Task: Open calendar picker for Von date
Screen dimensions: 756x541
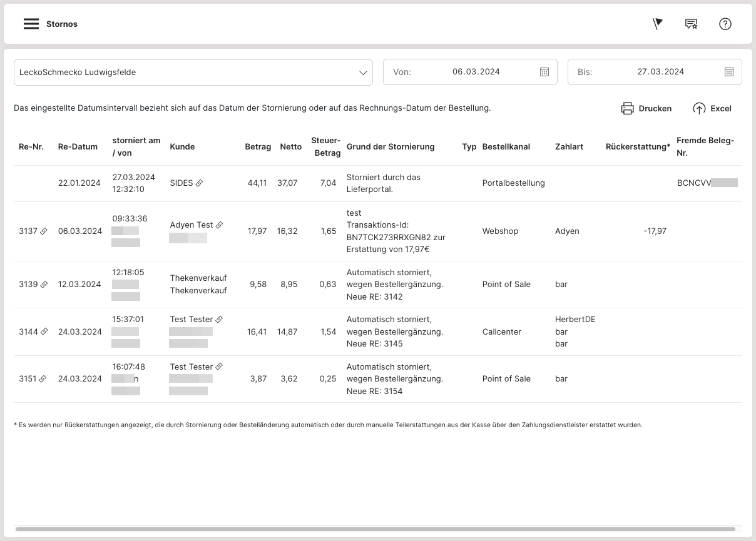Action: coord(544,72)
